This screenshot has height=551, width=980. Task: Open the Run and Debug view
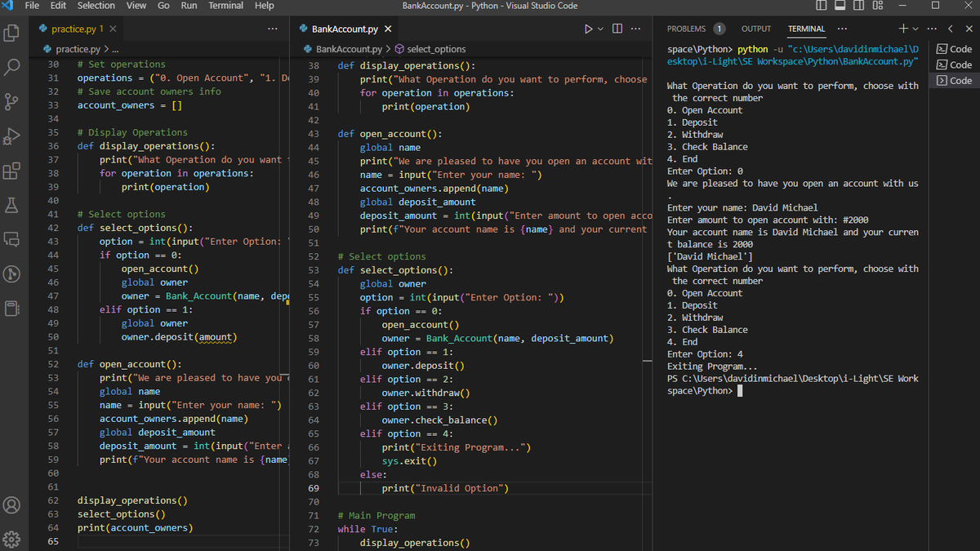(11, 136)
